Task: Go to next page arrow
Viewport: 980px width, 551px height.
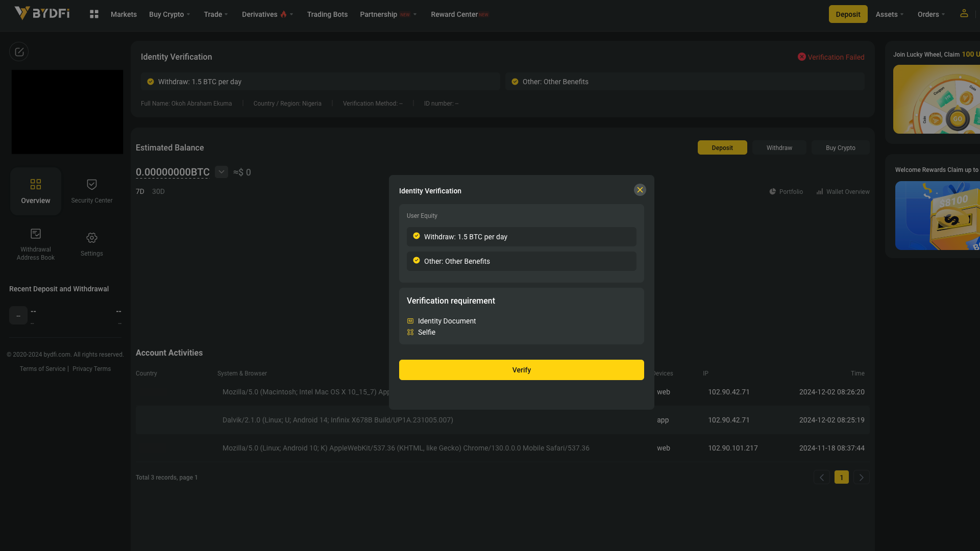Action: (861, 478)
